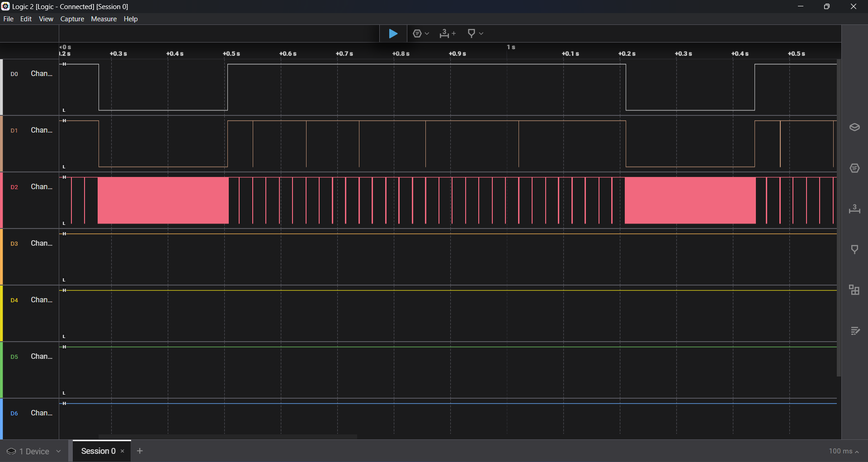Expand the trigger settings dropdown arrow
Image resolution: width=868 pixels, height=462 pixels.
[x=427, y=33]
